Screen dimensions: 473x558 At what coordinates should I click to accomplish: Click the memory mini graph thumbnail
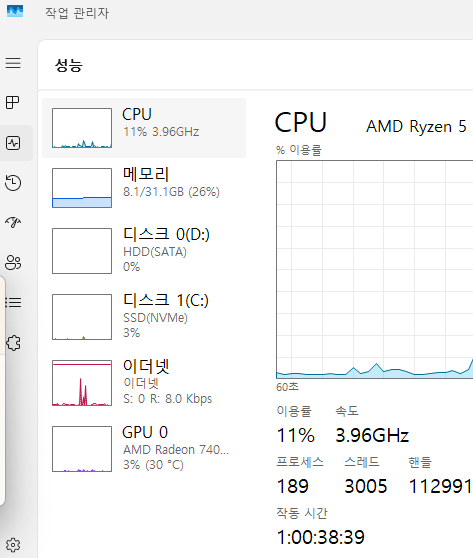[82, 188]
